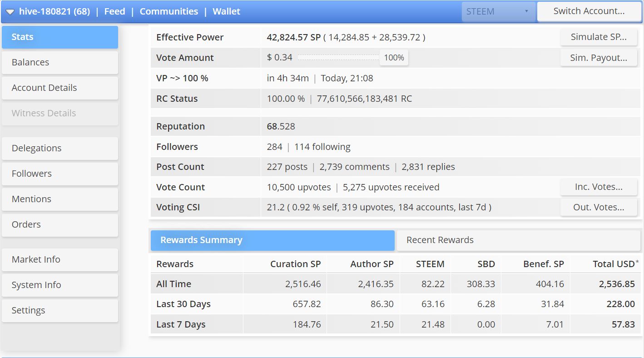
Task: Click the vote amount percentage slider
Action: 338,58
